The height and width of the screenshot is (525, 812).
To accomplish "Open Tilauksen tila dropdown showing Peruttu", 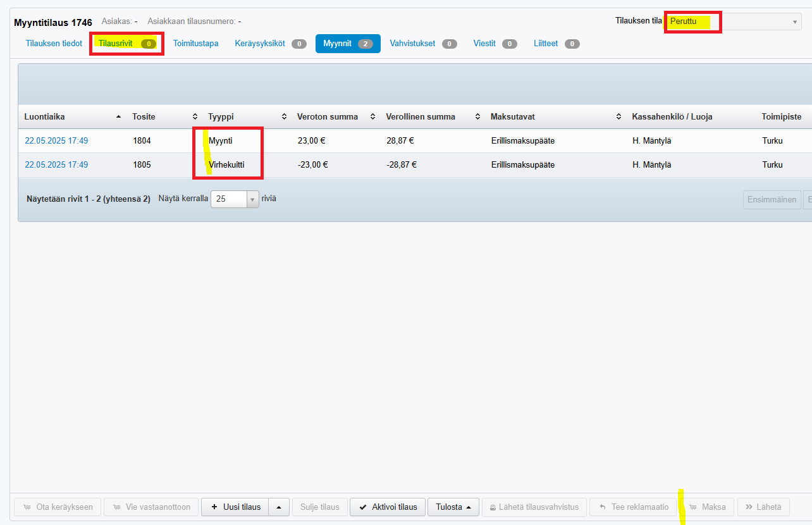I will [732, 22].
